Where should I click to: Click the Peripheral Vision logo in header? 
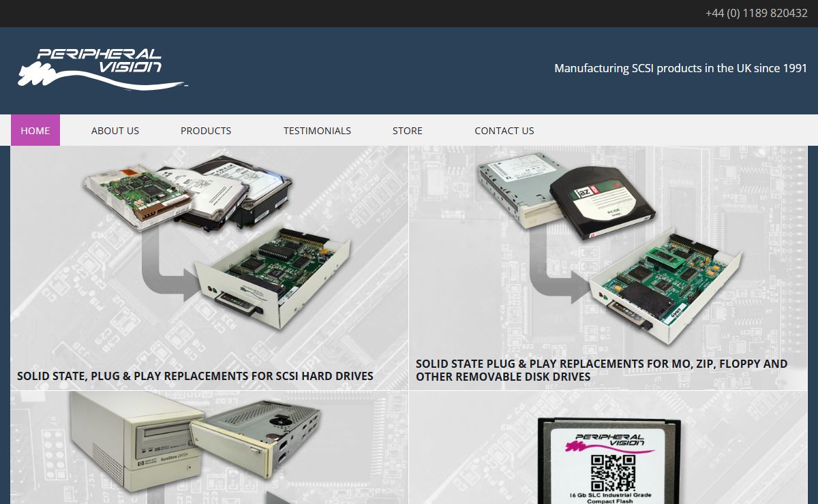102,69
